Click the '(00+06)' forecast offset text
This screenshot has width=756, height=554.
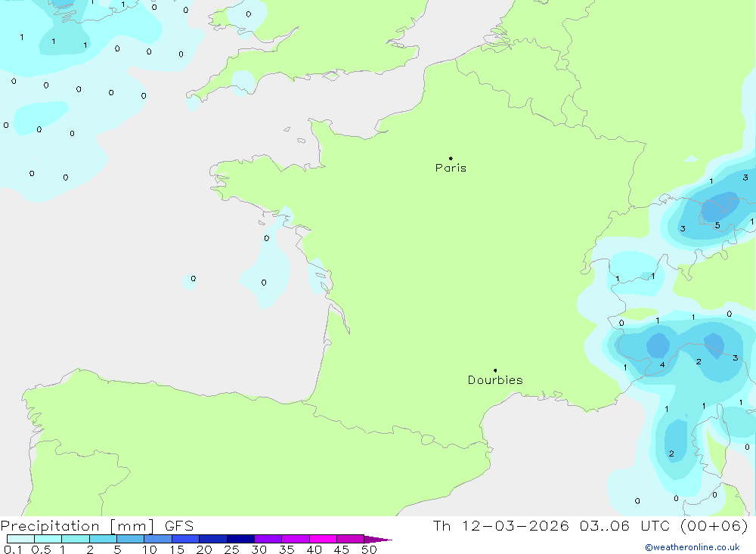point(714,526)
